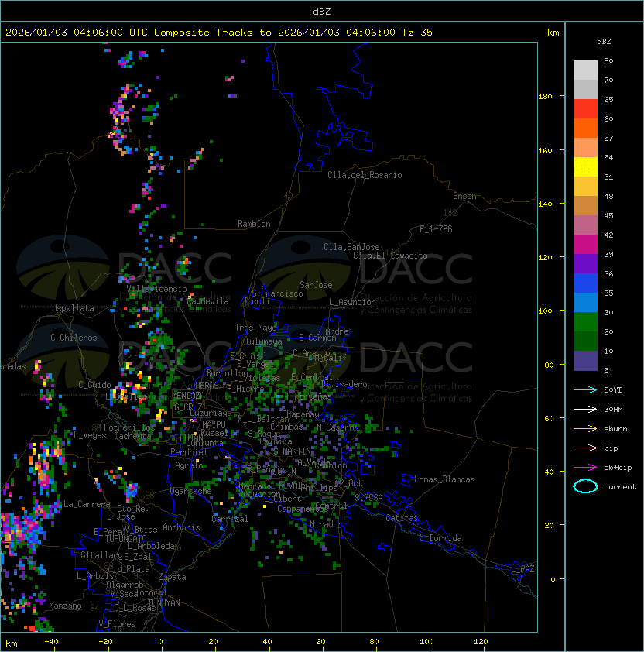Click the Uspallata label on the map
This screenshot has height=652, width=644.
pyautogui.click(x=73, y=308)
